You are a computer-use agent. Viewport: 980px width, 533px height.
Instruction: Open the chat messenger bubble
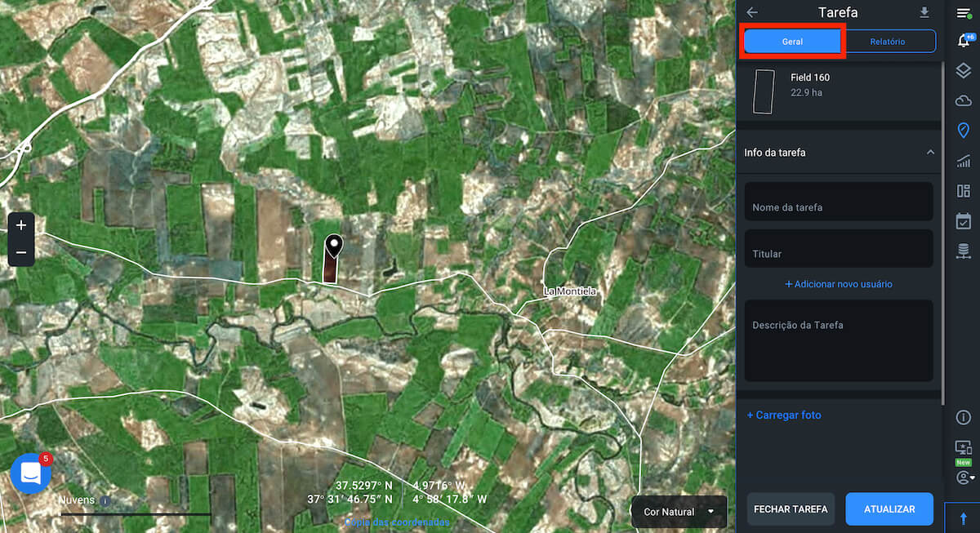tap(31, 473)
